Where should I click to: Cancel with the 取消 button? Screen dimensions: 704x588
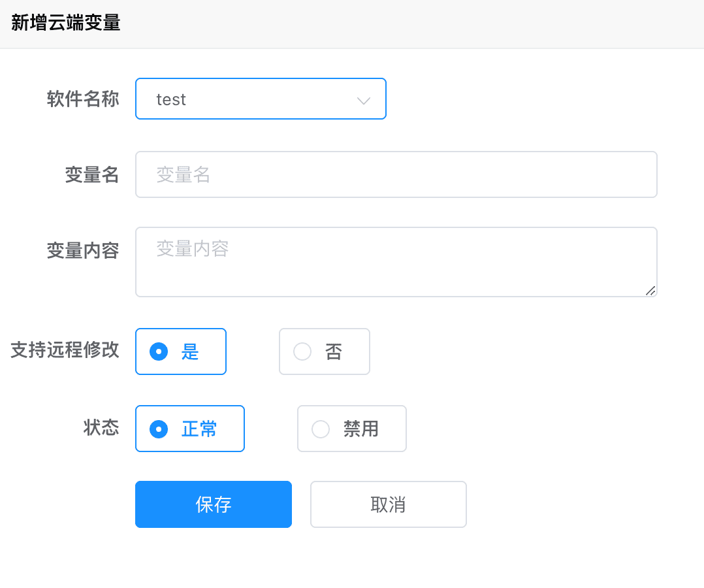(389, 504)
